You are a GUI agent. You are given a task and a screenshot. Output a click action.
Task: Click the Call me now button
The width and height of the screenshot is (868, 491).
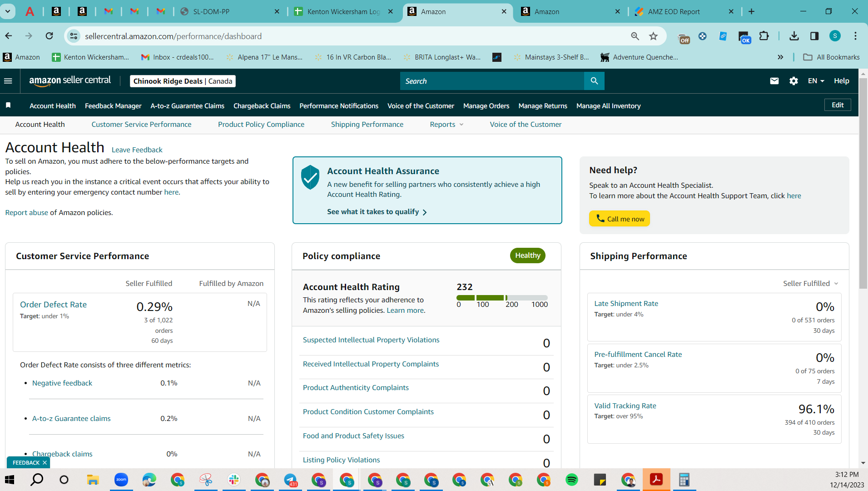pyautogui.click(x=620, y=219)
